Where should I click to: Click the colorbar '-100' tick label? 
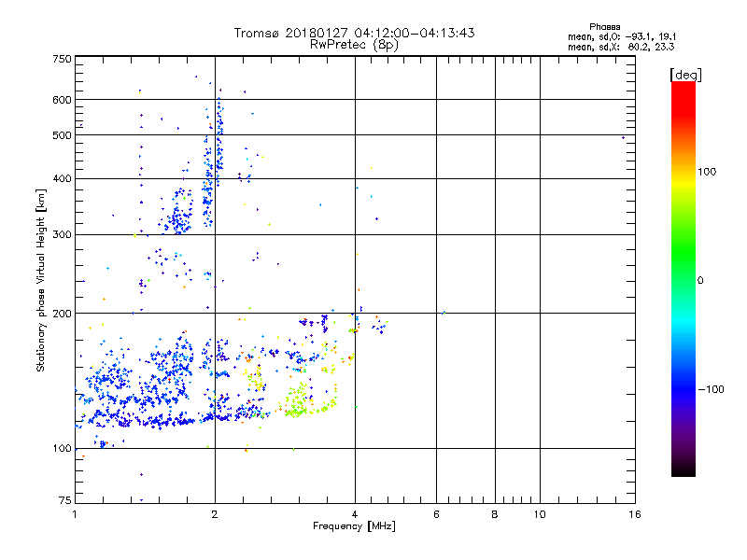[711, 389]
